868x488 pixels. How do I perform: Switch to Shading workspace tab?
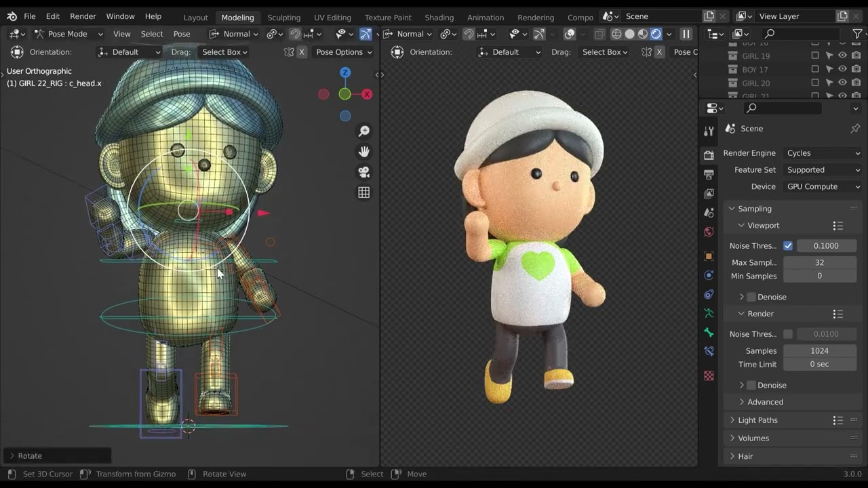pos(439,17)
